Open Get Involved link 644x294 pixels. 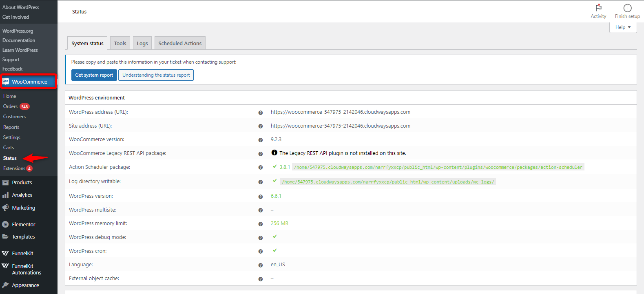(x=15, y=17)
